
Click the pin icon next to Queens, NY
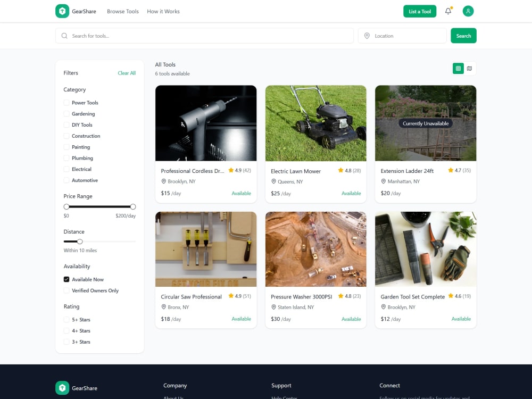point(273,181)
